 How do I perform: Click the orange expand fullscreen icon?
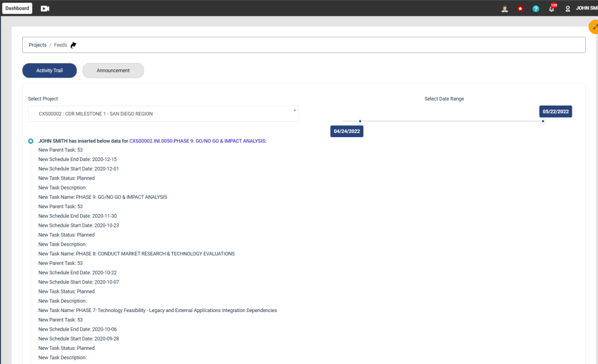pyautogui.click(x=594, y=27)
